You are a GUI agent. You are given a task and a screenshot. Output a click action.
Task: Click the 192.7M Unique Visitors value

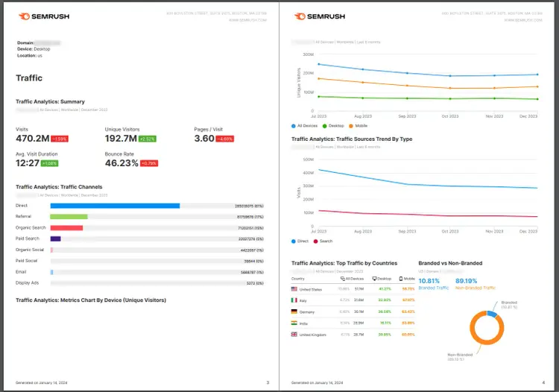[x=121, y=139]
